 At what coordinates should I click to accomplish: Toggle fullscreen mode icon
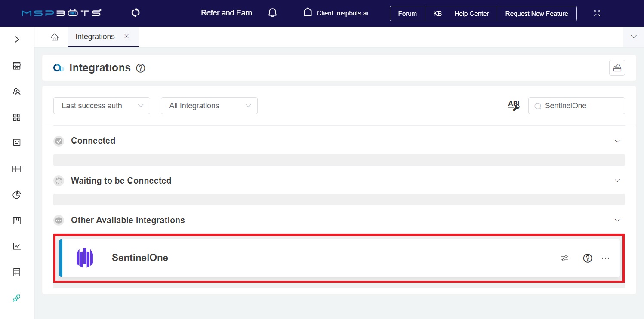coord(597,13)
